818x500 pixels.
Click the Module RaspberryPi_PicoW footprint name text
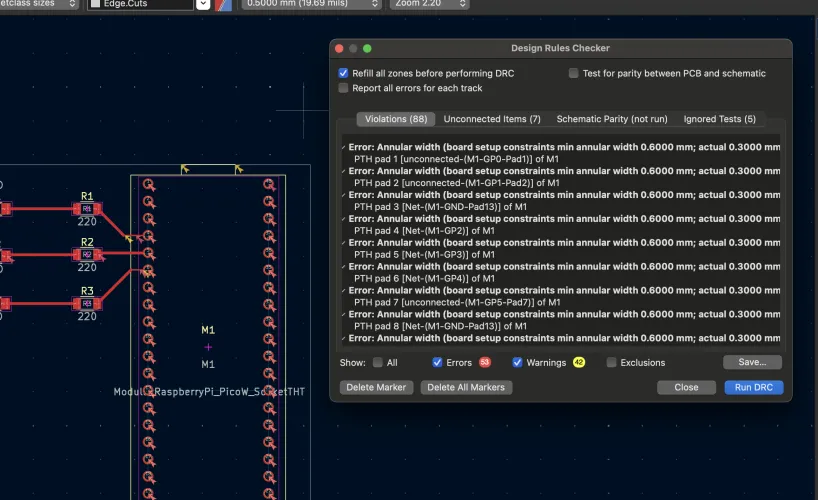pos(209,391)
